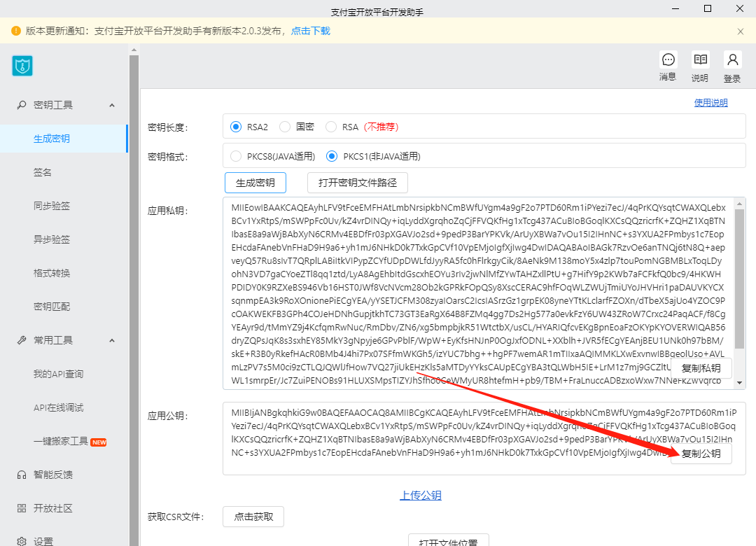Click the private key scrollbar up arrow
756x546 pixels.
pyautogui.click(x=740, y=204)
